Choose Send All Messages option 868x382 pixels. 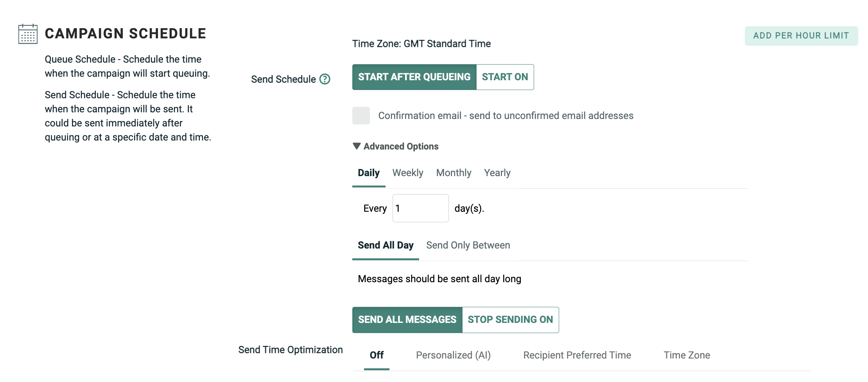coord(407,320)
